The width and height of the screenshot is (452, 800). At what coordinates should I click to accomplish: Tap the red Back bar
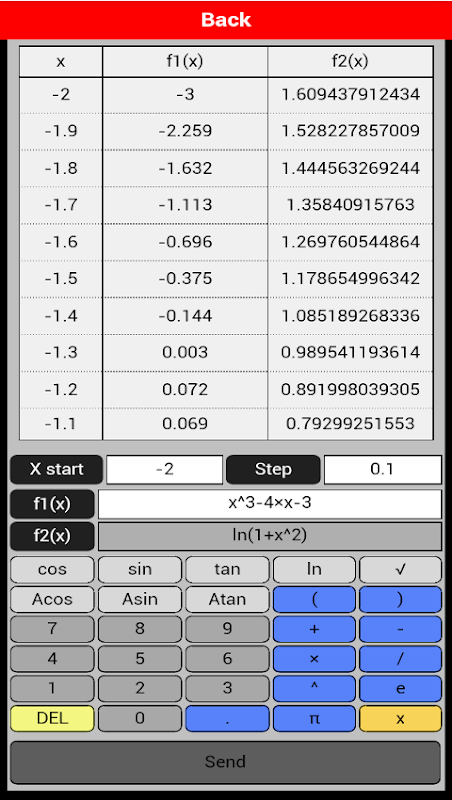tap(226, 19)
